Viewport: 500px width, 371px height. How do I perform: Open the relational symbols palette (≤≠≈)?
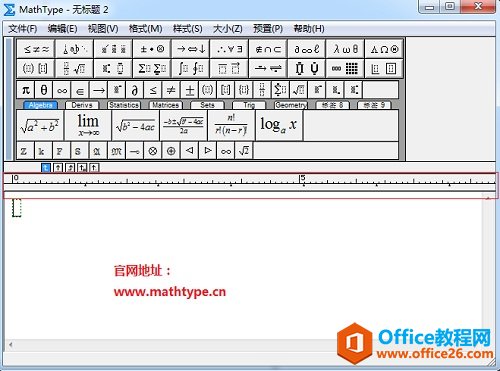coord(36,49)
